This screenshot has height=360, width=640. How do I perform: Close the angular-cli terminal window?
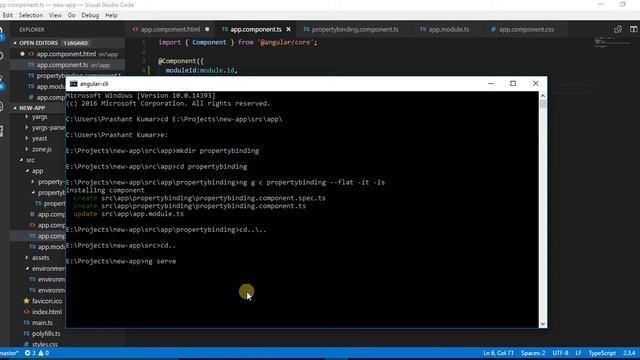tap(536, 83)
